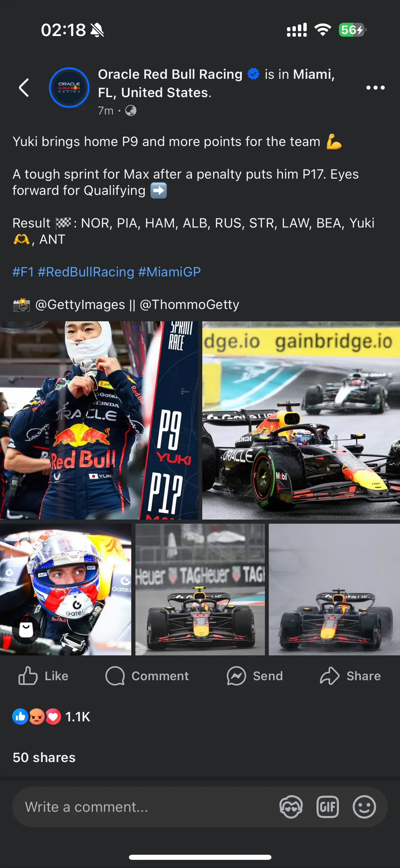Tap the Comment button
Viewport: 400px width, 868px height.
tap(147, 676)
